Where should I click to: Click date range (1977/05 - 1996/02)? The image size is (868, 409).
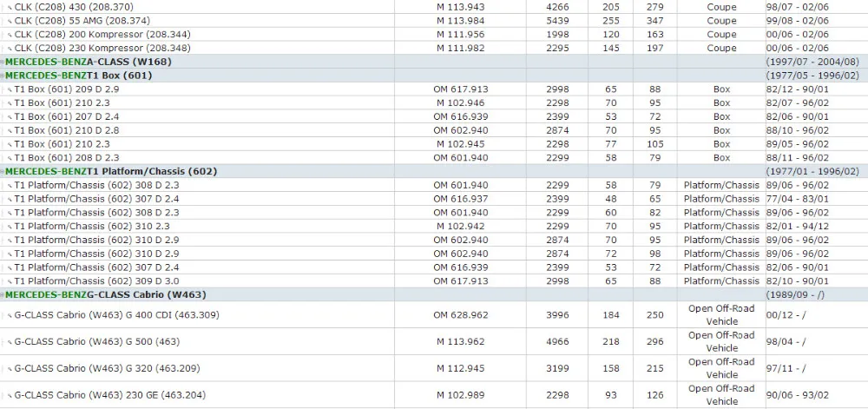tap(812, 76)
